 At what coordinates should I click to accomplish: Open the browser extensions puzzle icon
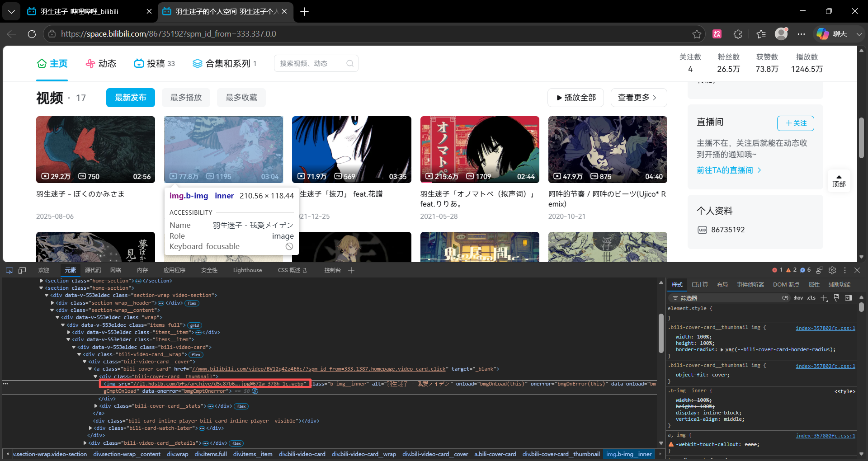tap(738, 34)
